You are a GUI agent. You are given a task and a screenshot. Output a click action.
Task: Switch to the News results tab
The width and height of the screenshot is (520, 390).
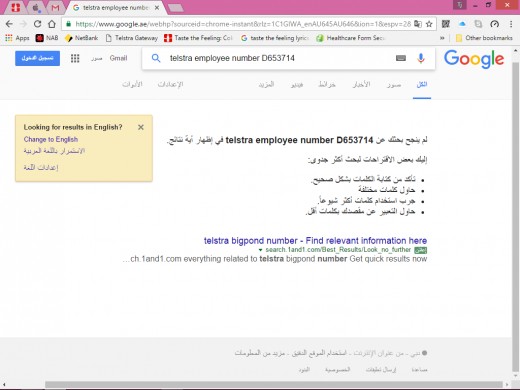pos(362,85)
